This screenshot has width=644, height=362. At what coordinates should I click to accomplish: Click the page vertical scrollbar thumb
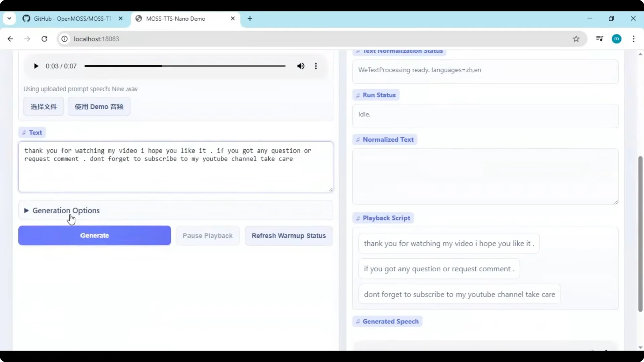(640, 234)
